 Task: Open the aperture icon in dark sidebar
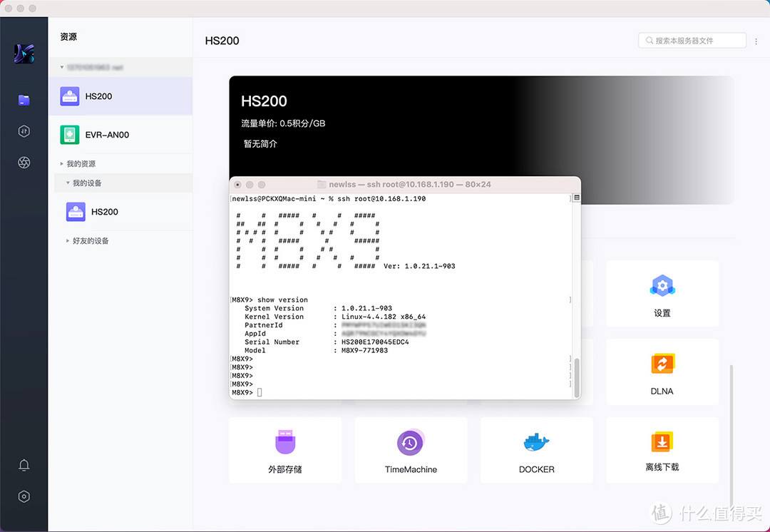(24, 162)
